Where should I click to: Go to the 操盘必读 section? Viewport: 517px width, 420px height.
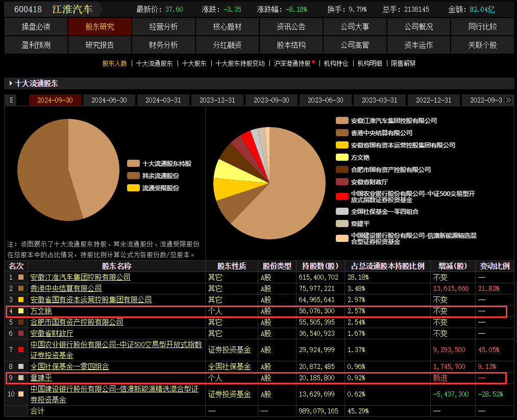[x=36, y=27]
